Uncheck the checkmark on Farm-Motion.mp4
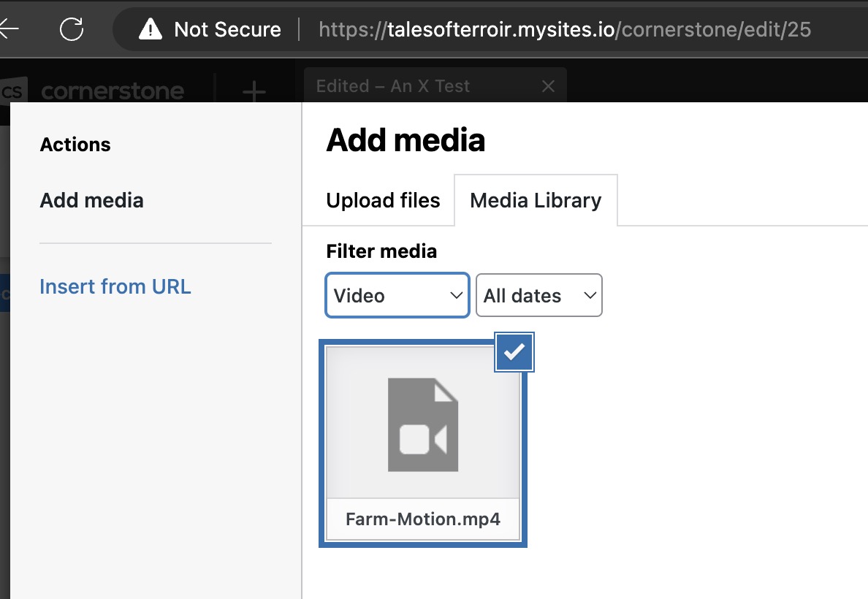Image resolution: width=868 pixels, height=599 pixels. (514, 352)
